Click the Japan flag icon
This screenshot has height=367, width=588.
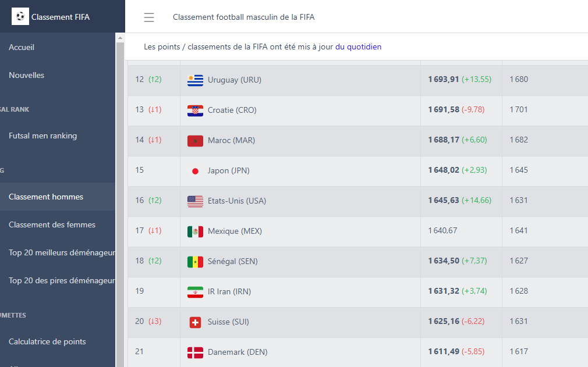click(195, 170)
